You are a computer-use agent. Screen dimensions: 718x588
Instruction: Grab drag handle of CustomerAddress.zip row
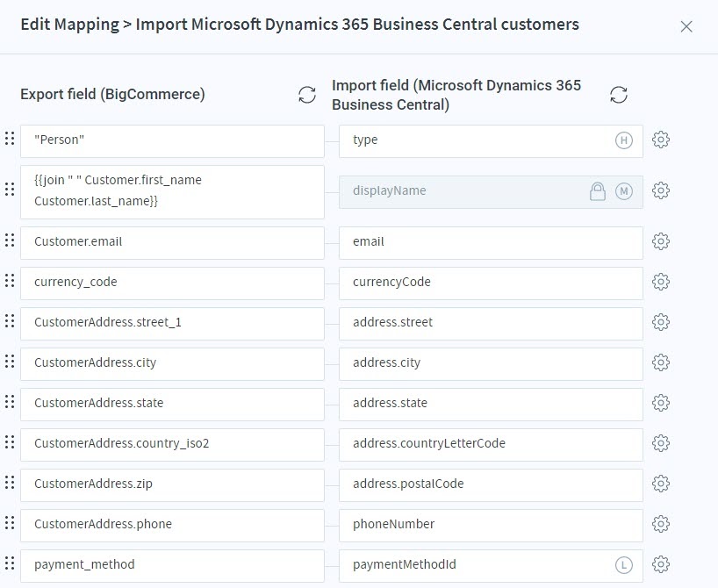[10, 482]
